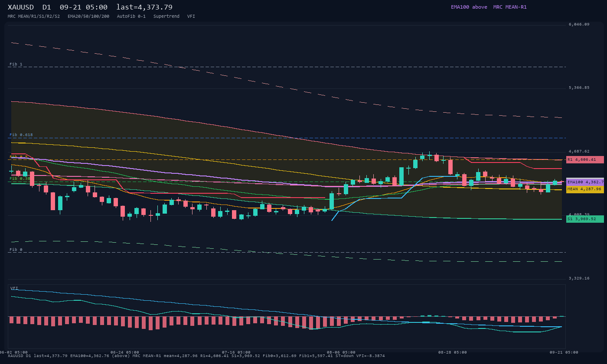The image size is (607, 364).
Task: Click the 'Fib 0.5' level label
Action: click(x=19, y=157)
